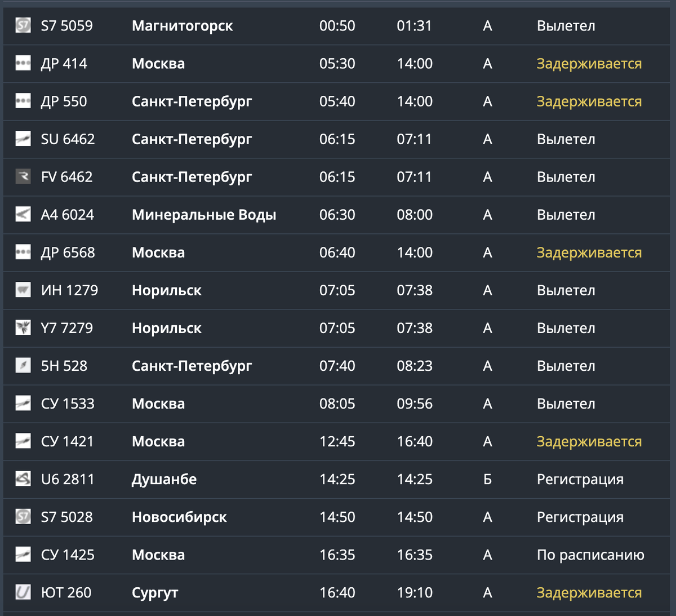Screen dimensions: 676x616
Task: Click the Задерживается status for ДР 550
Action: coord(589,101)
